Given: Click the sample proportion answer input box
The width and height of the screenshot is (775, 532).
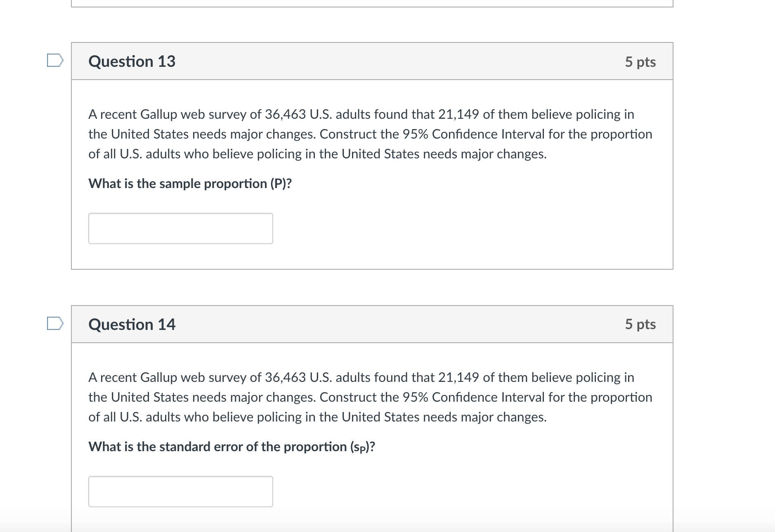Looking at the screenshot, I should click(180, 228).
